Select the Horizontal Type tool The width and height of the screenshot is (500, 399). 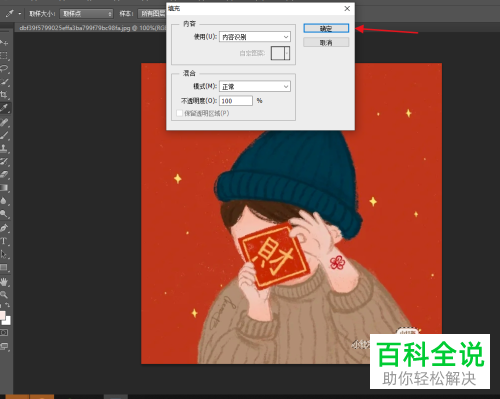4,241
